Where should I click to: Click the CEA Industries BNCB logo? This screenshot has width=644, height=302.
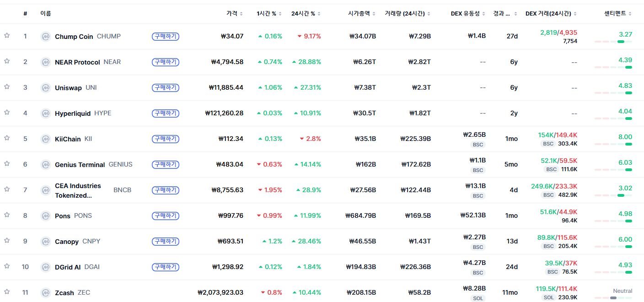click(x=45, y=190)
